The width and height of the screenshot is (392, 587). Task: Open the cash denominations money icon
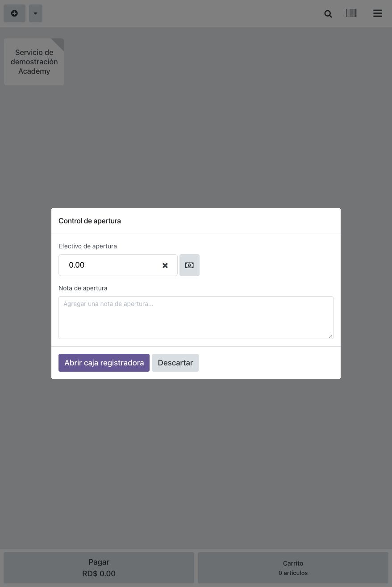click(x=189, y=265)
